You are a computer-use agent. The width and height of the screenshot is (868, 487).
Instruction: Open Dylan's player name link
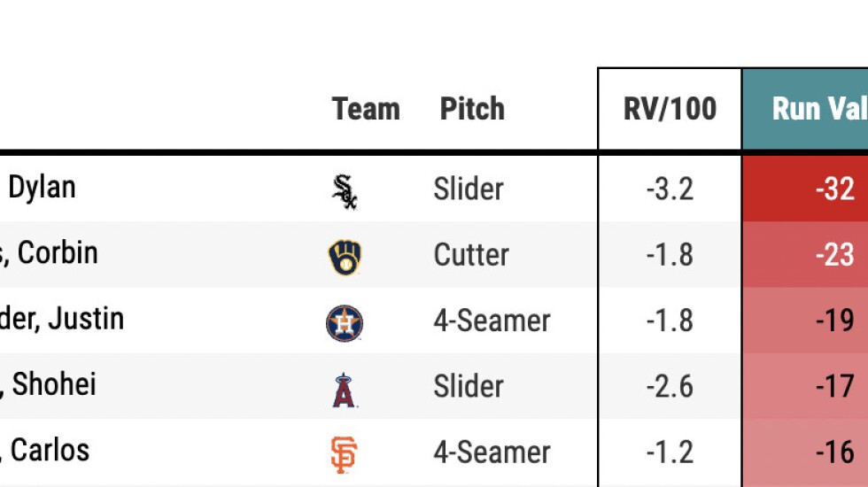pyautogui.click(x=41, y=188)
